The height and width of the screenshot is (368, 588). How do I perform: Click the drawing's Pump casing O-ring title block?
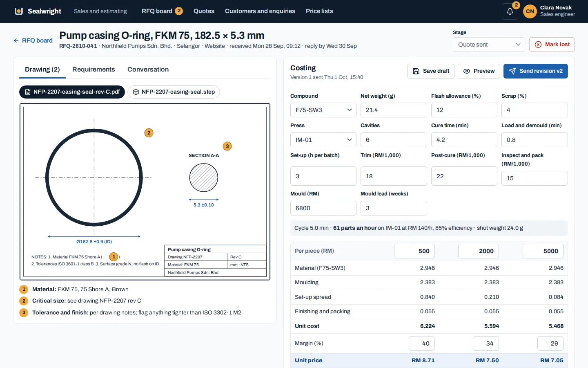[215, 261]
